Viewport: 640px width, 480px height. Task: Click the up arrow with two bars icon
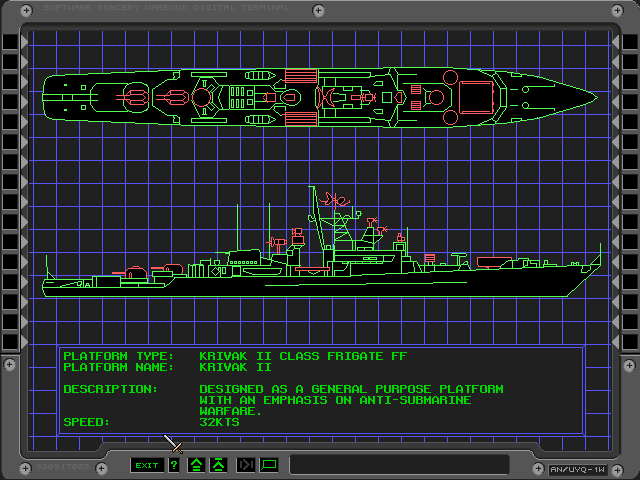(x=196, y=465)
